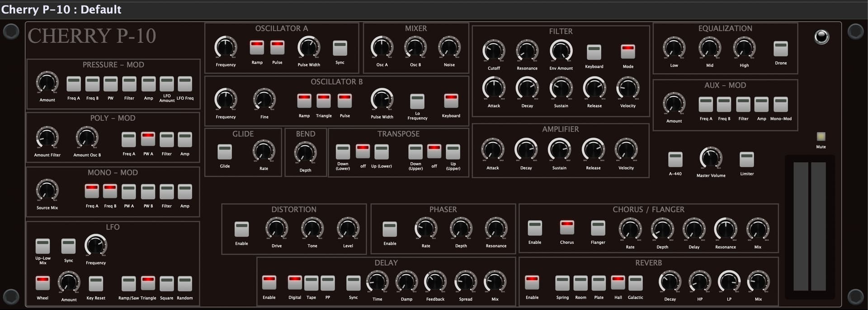Click the Poly-Mod Amount Osc B knob
Image resolution: width=868 pixels, height=310 pixels.
(x=87, y=138)
